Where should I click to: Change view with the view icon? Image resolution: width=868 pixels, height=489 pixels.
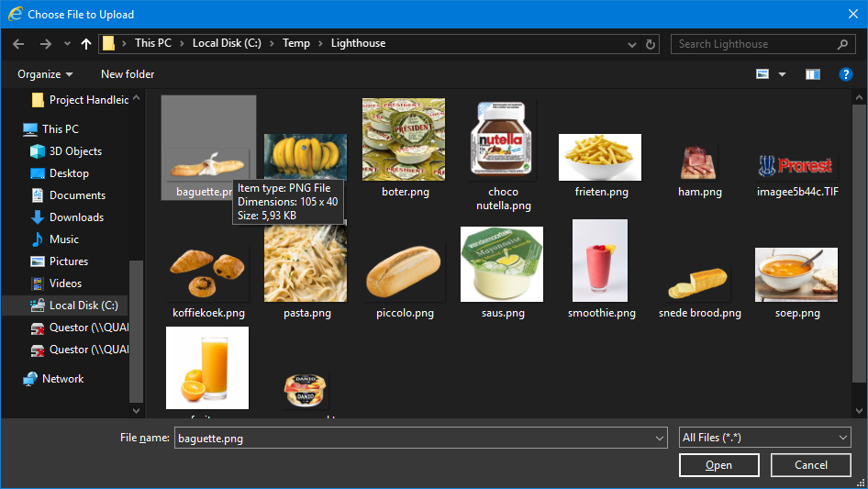pos(762,74)
